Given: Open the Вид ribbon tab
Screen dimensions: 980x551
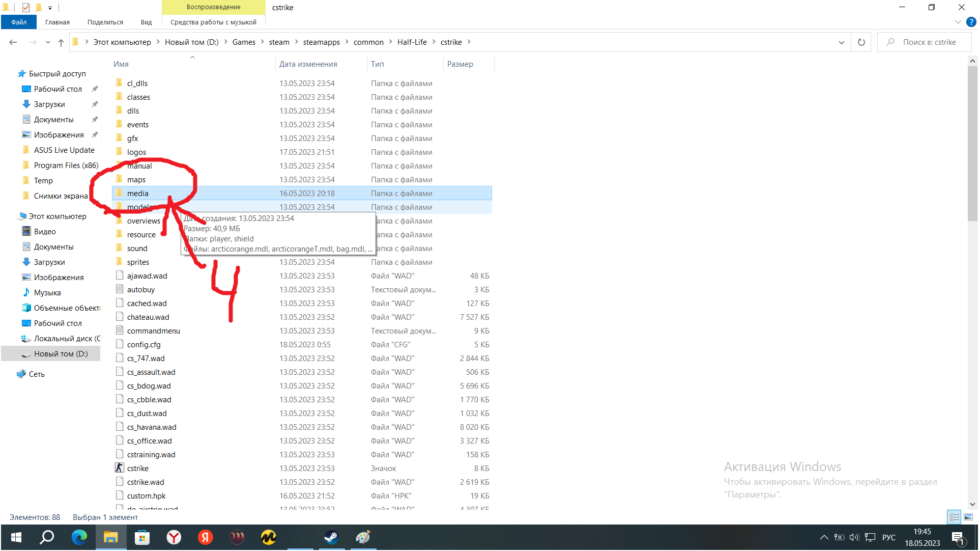Looking at the screenshot, I should coord(147,22).
